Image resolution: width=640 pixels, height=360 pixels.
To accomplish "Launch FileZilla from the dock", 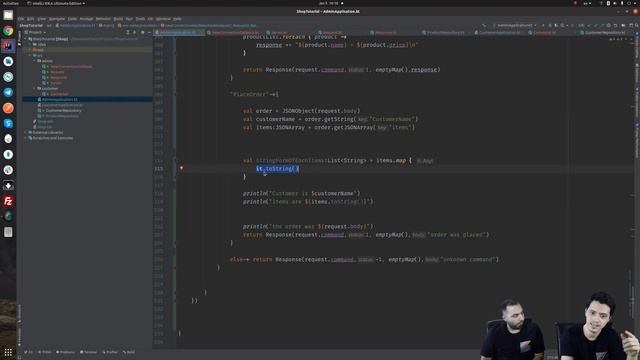I will (8, 201).
